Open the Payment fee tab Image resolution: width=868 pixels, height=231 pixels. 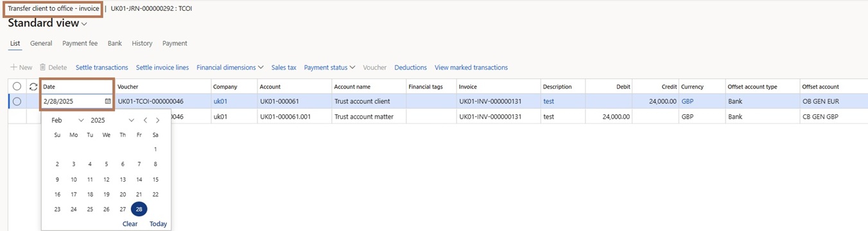pos(80,44)
